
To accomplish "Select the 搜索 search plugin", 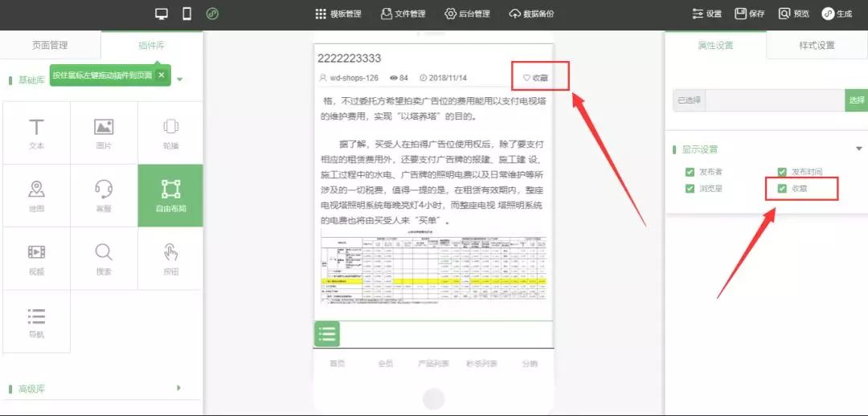I will tap(104, 259).
